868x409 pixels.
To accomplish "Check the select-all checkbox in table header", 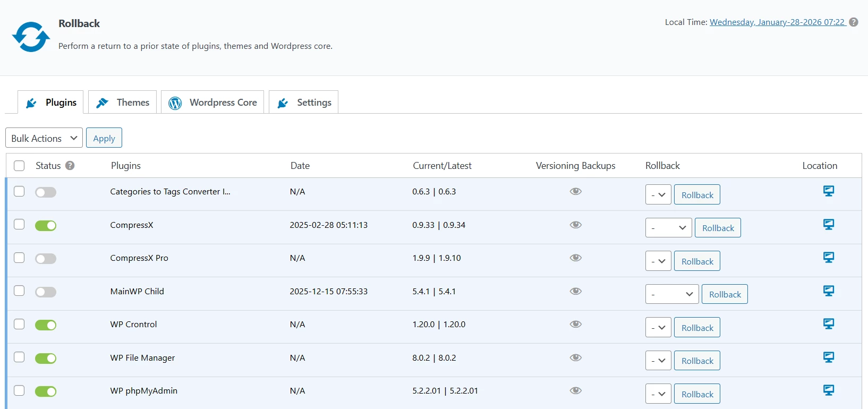I will coord(19,166).
